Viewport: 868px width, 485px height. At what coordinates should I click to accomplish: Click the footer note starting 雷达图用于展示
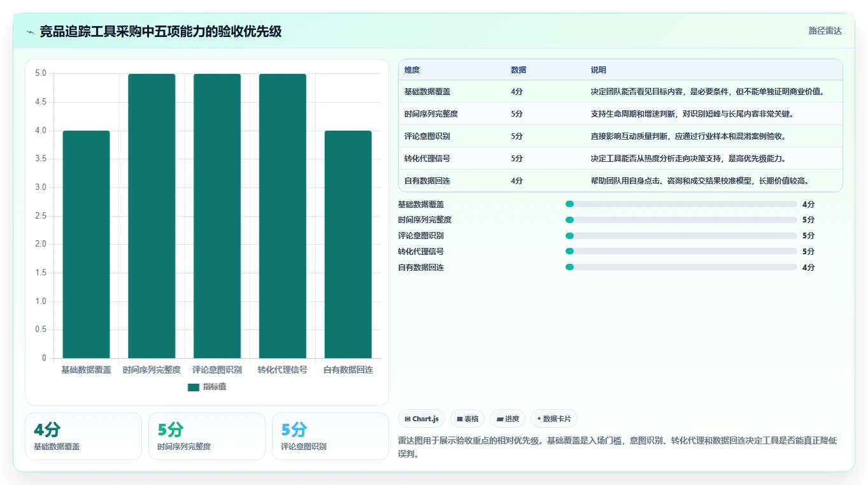click(617, 447)
